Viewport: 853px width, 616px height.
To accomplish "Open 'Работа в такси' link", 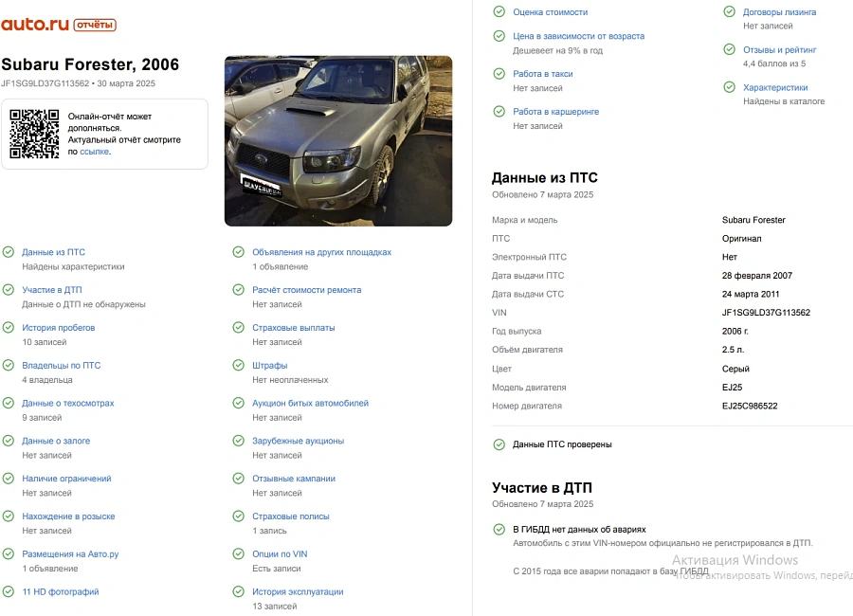I will tap(542, 74).
